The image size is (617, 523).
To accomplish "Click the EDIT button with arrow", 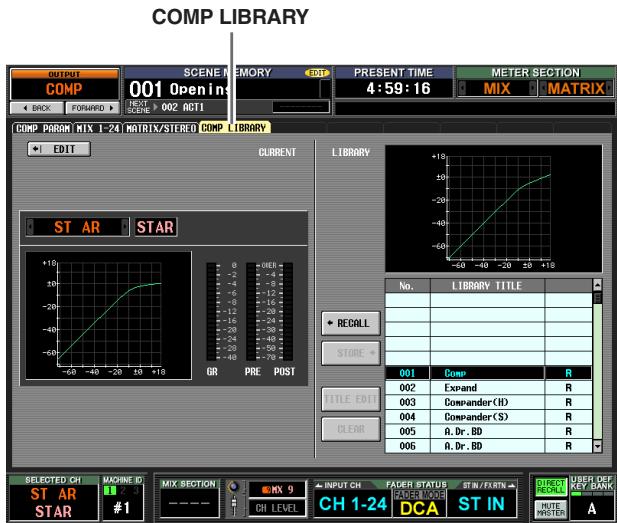I will pos(59,149).
